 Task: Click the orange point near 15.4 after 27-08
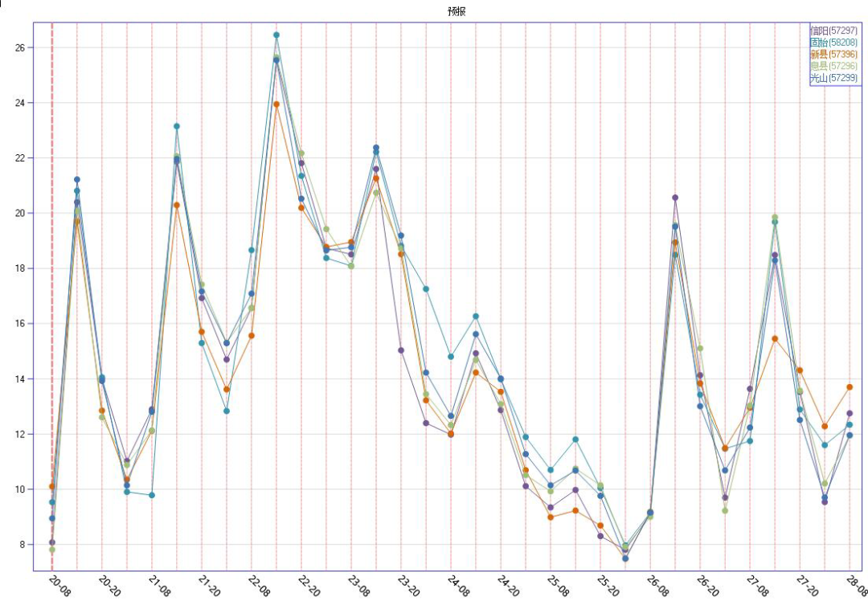pyautogui.click(x=775, y=339)
